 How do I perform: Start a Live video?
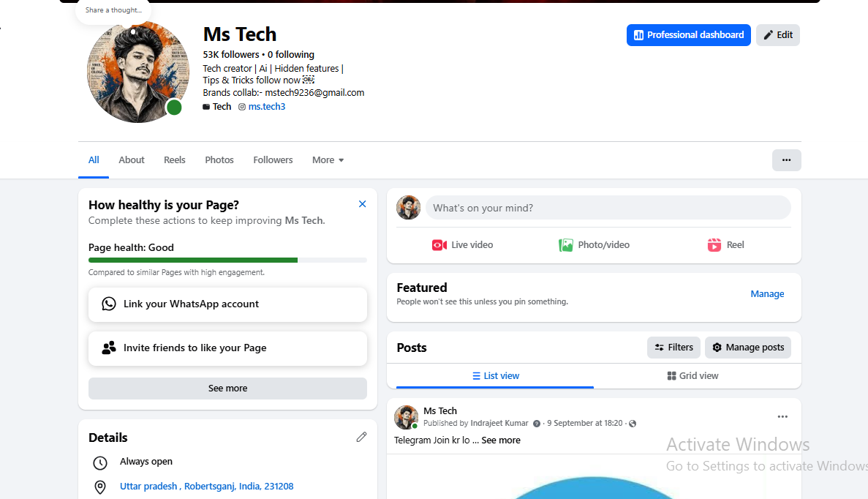click(x=462, y=245)
